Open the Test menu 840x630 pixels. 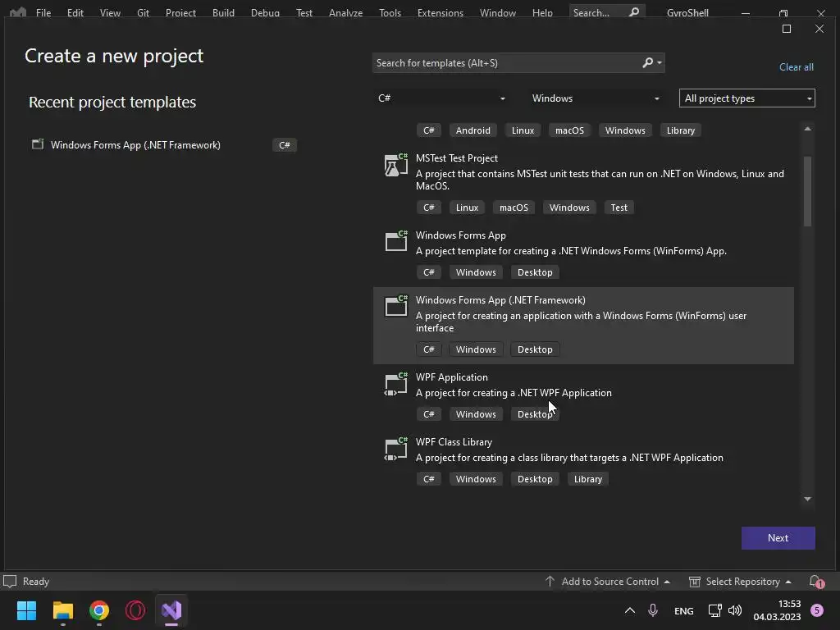(304, 12)
